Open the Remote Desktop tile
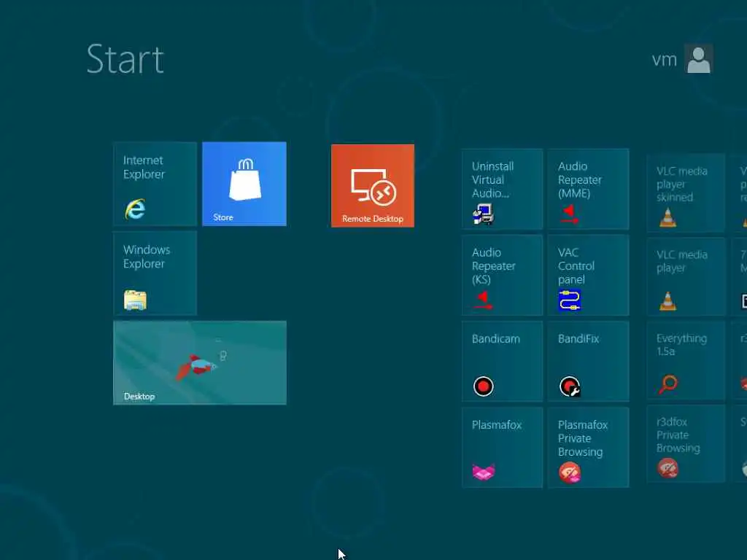This screenshot has width=747, height=560. tap(373, 186)
